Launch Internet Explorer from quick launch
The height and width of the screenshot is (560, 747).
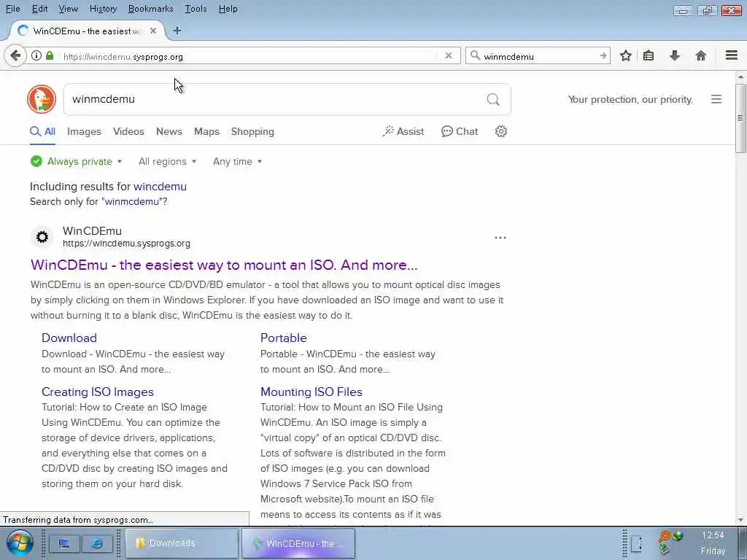pos(97,543)
